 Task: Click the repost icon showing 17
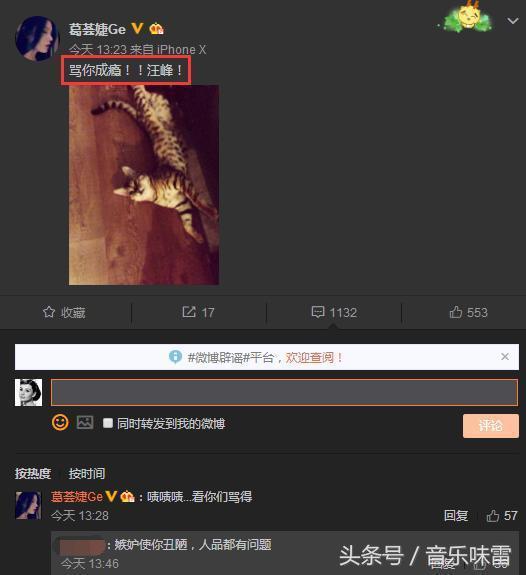pyautogui.click(x=189, y=312)
